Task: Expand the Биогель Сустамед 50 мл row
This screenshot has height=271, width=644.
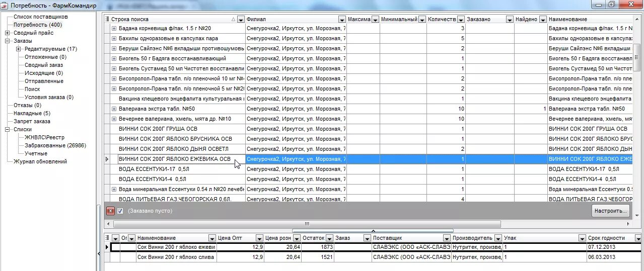Action: (114, 68)
